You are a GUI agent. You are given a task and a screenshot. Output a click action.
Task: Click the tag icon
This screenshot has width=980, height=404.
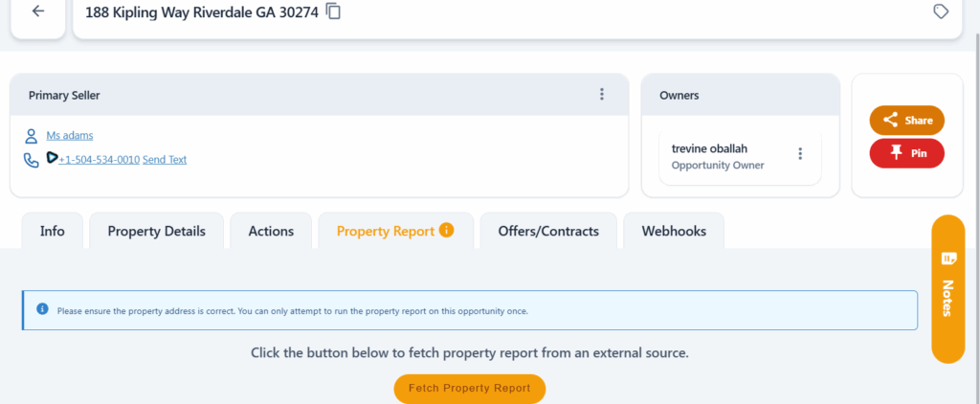[941, 11]
